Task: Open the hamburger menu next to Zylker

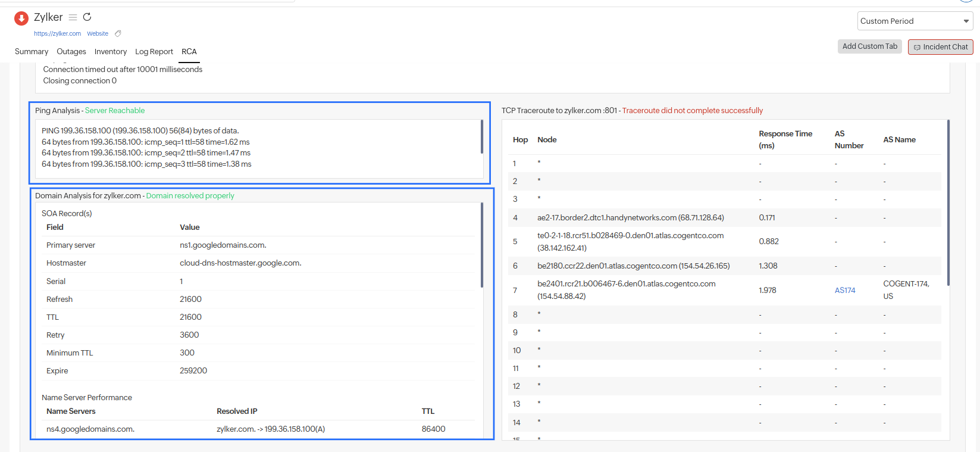Action: pyautogui.click(x=73, y=17)
